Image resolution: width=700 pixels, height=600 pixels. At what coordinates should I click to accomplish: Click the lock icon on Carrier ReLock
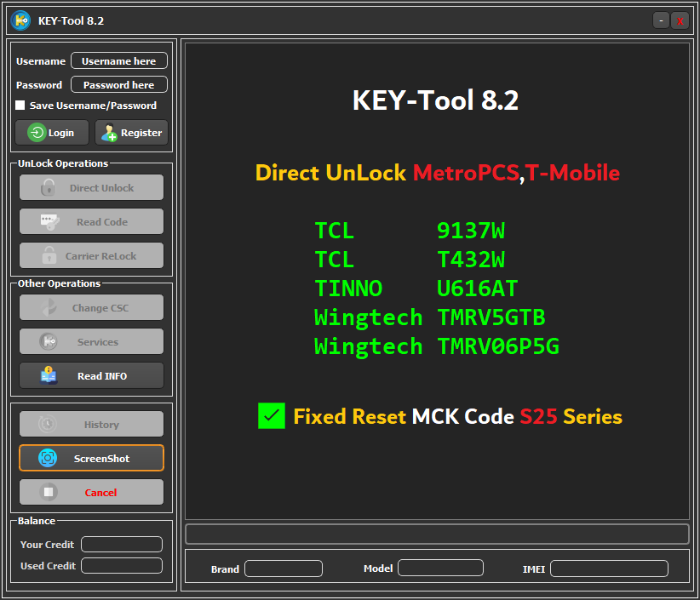tap(49, 255)
